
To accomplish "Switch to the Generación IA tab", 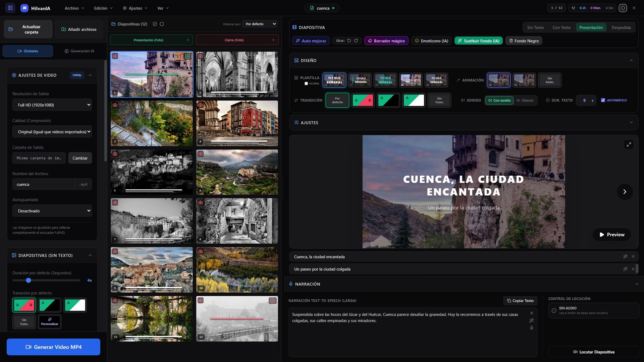I will (79, 51).
